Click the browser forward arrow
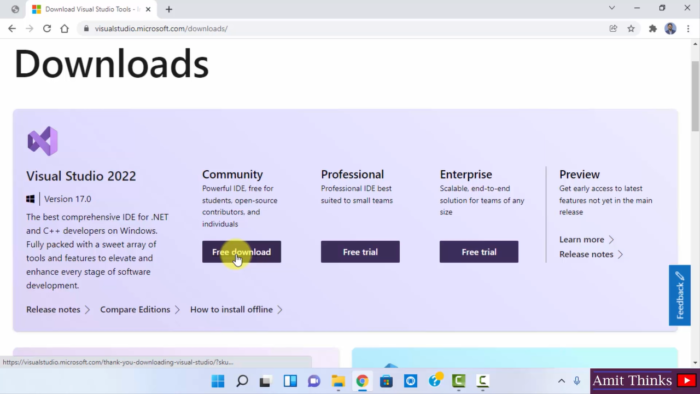 tap(29, 29)
